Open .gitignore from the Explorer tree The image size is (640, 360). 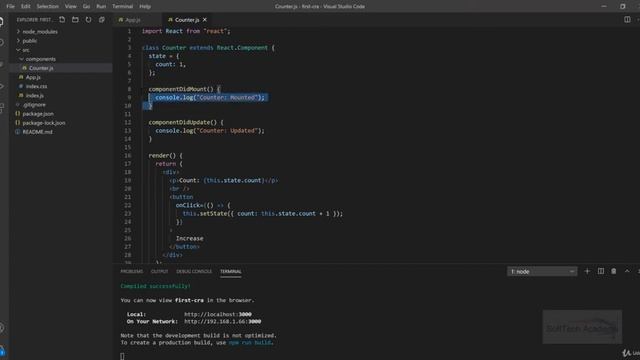(x=34, y=104)
